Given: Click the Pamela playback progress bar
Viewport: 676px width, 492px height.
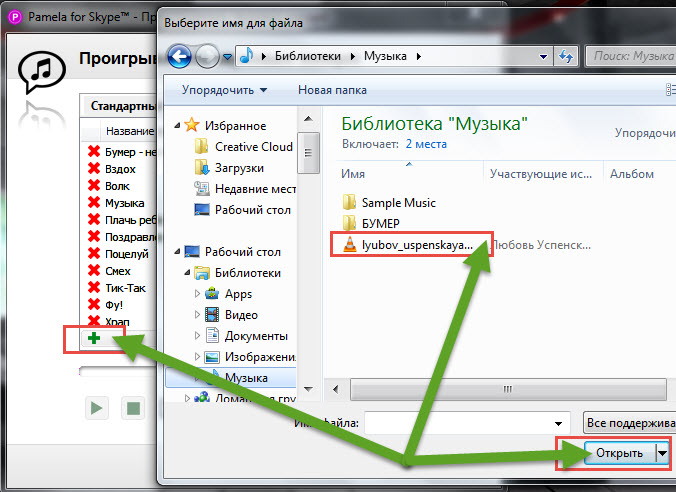Looking at the screenshot, I should [x=117, y=371].
